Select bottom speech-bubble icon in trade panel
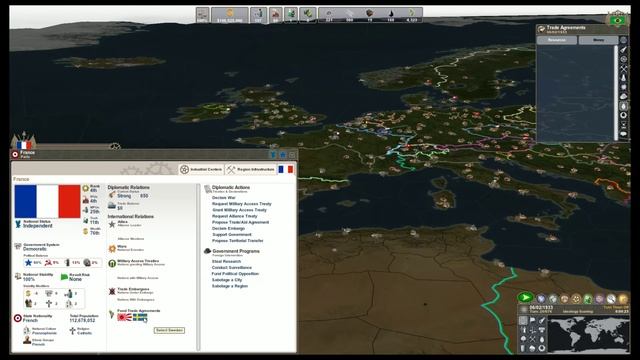640x360 pixels. click(x=624, y=134)
